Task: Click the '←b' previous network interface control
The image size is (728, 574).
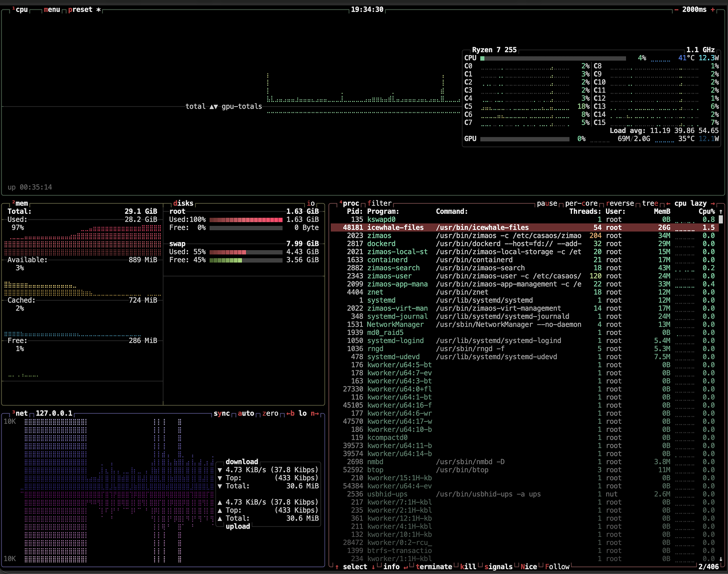Action: [x=291, y=413]
